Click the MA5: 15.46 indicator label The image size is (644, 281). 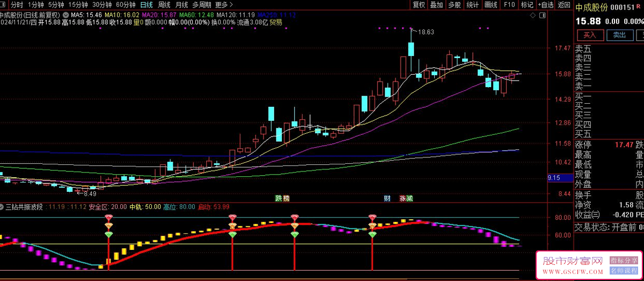click(x=86, y=15)
